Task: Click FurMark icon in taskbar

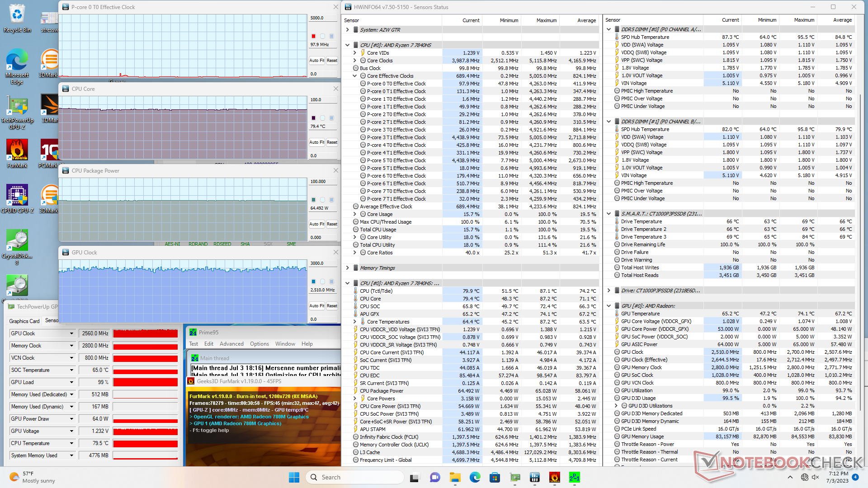Action: tap(555, 477)
